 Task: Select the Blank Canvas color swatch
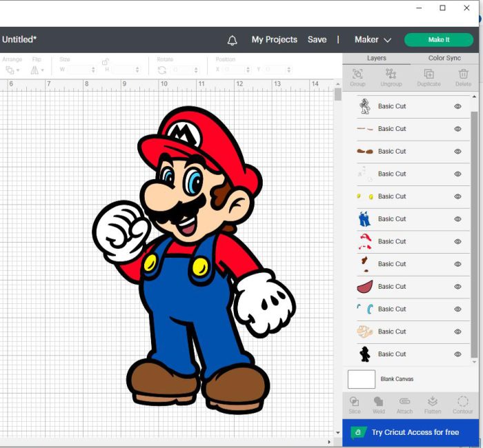click(362, 379)
